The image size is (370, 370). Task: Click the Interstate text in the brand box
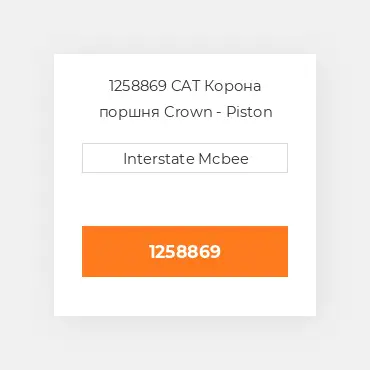159,159
